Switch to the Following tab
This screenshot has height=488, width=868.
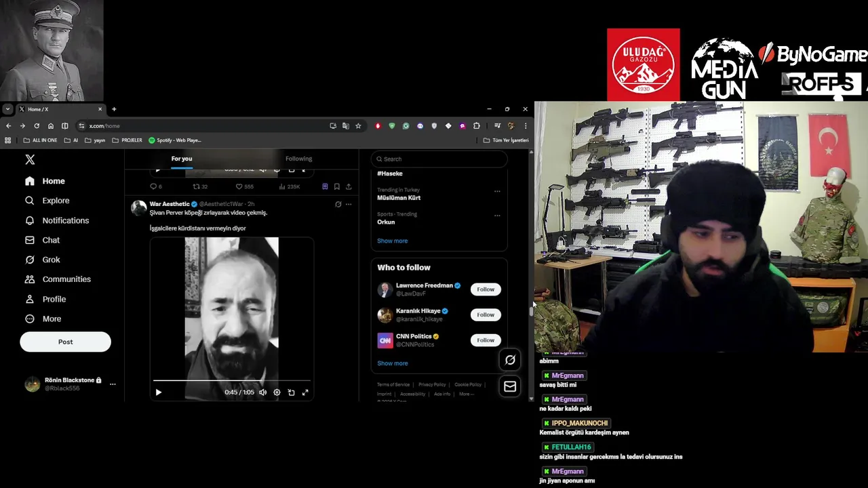point(298,159)
